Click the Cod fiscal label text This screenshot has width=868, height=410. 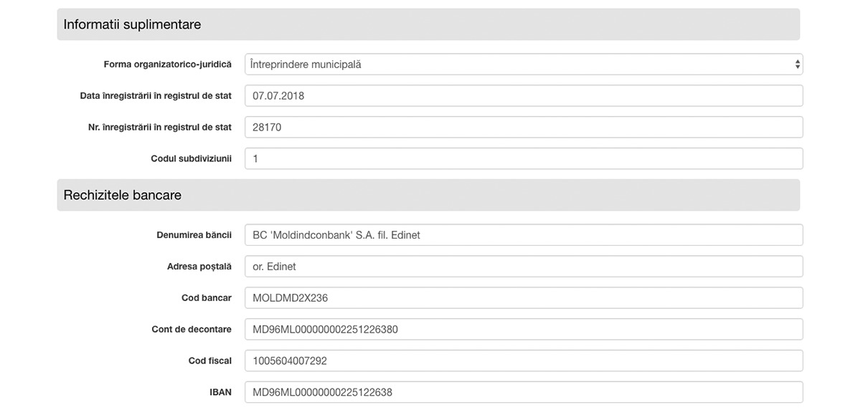point(210,361)
